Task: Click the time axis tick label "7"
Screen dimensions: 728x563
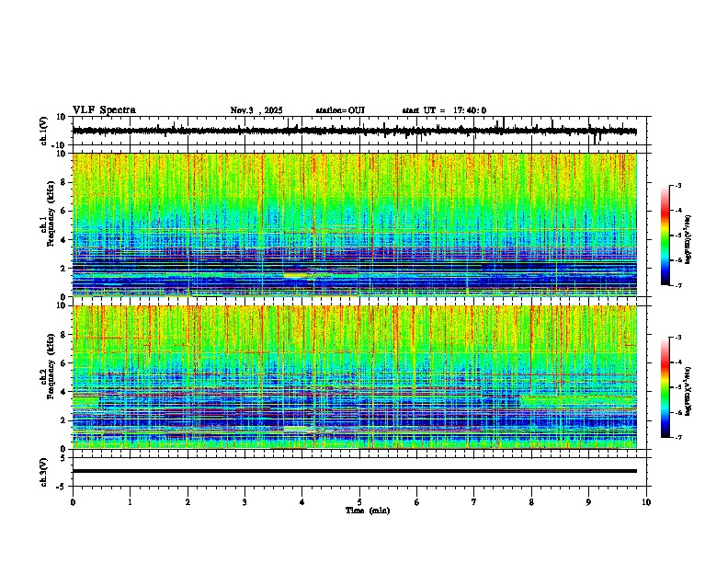Action: (x=474, y=502)
